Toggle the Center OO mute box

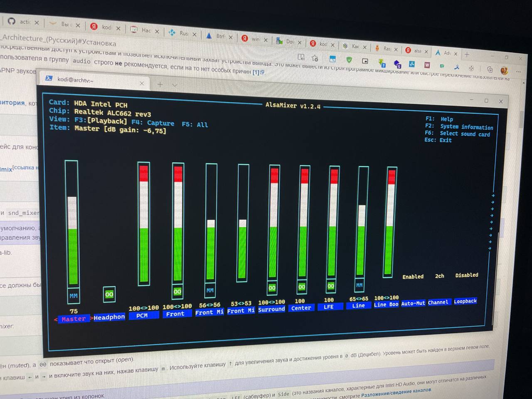tap(302, 286)
